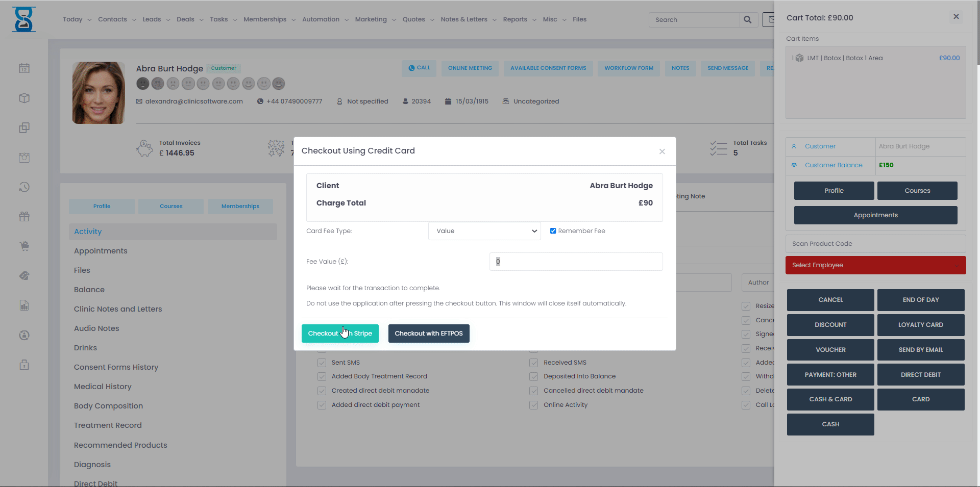The height and width of the screenshot is (487, 980).
Task: Select the stock/products cube icon in the sidebar
Action: pyautogui.click(x=24, y=98)
